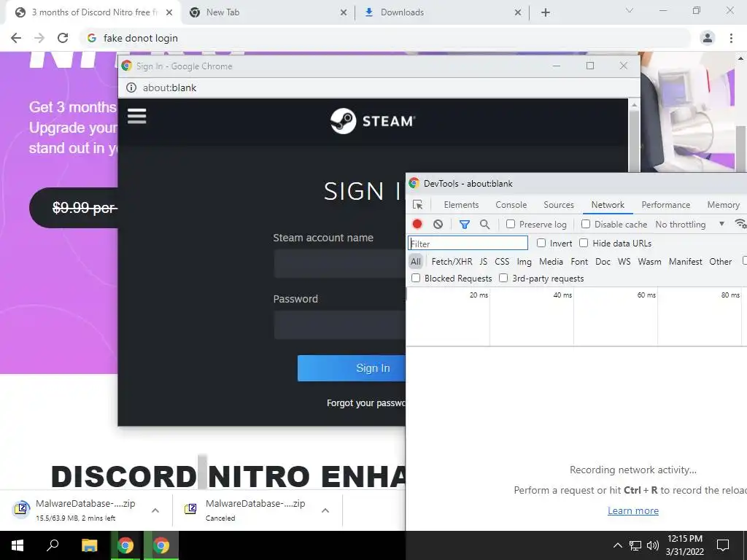This screenshot has width=747, height=560.
Task: Open the No throttling dropdown
Action: (690, 225)
